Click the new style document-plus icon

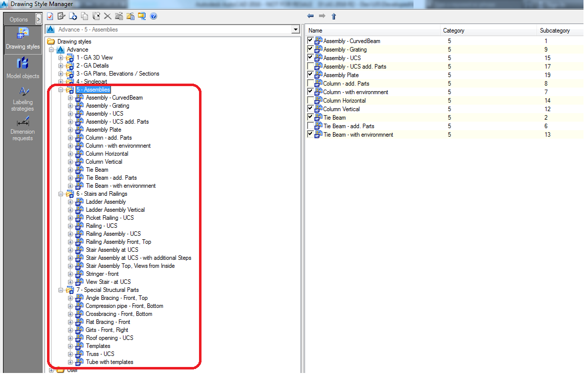73,16
